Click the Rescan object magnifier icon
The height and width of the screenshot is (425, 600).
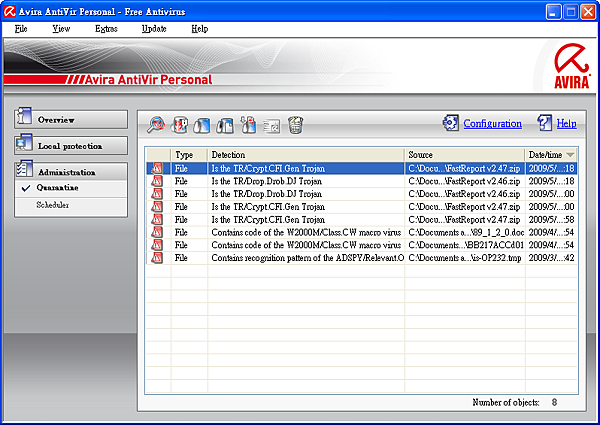tap(156, 125)
